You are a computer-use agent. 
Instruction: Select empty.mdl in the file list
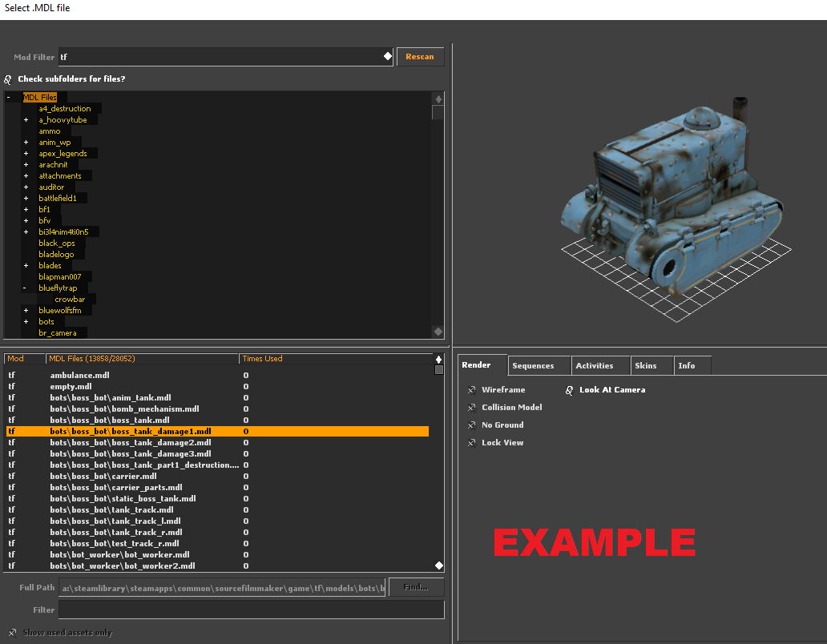[217, 386]
